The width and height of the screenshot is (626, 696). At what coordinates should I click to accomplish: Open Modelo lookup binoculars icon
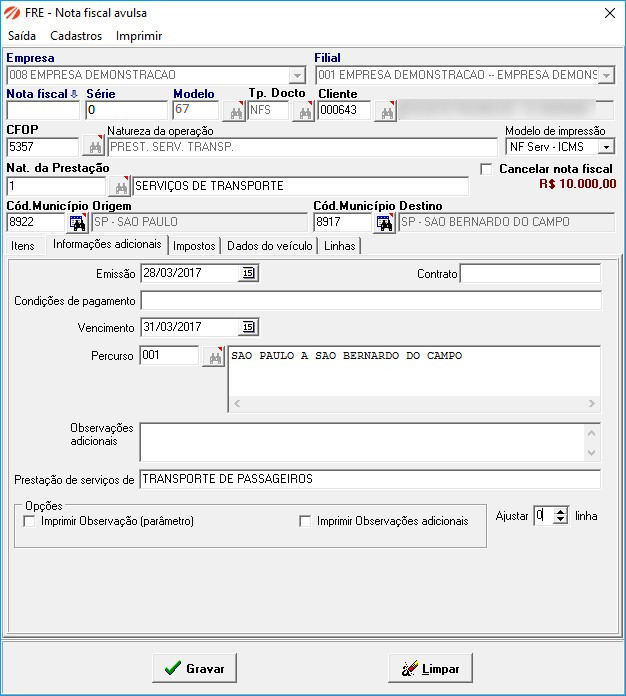pos(234,111)
